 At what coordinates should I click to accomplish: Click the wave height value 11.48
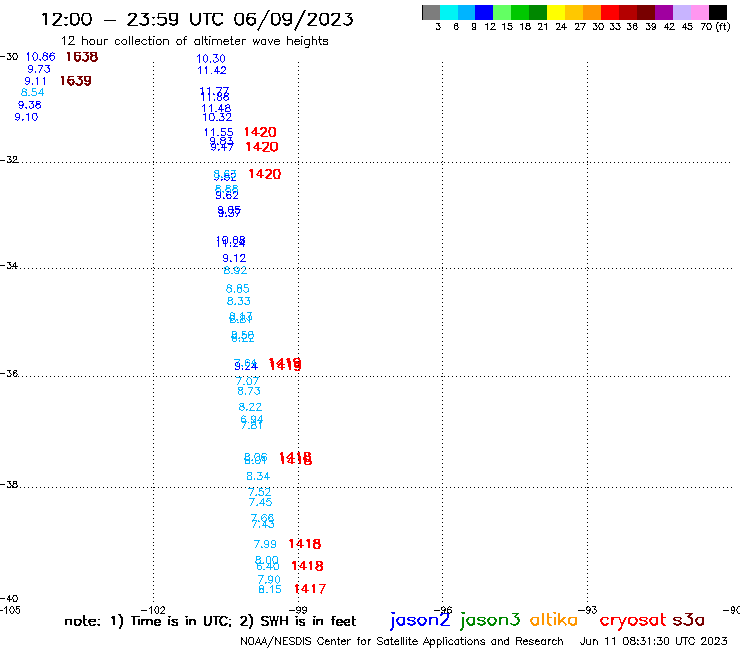pyautogui.click(x=216, y=108)
